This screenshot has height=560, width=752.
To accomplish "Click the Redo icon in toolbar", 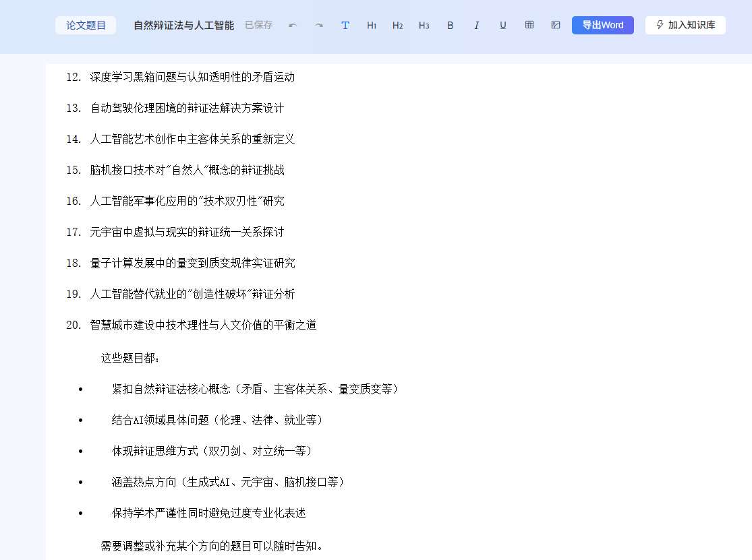I will coord(318,25).
